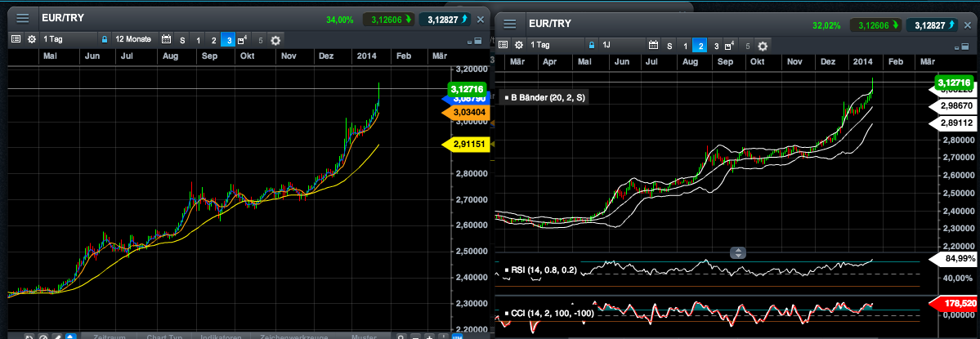Select the B Bänder (20, 2, S) indicator label

click(x=548, y=97)
